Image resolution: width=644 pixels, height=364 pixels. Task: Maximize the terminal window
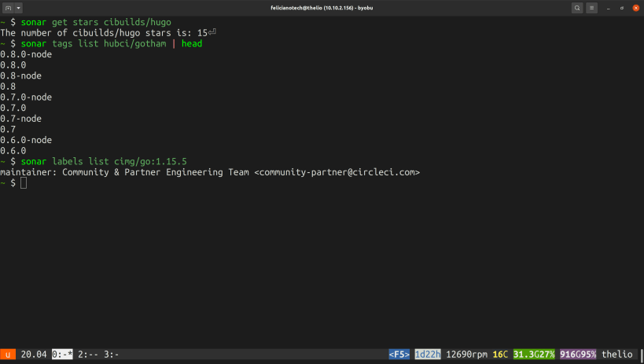[x=622, y=8]
